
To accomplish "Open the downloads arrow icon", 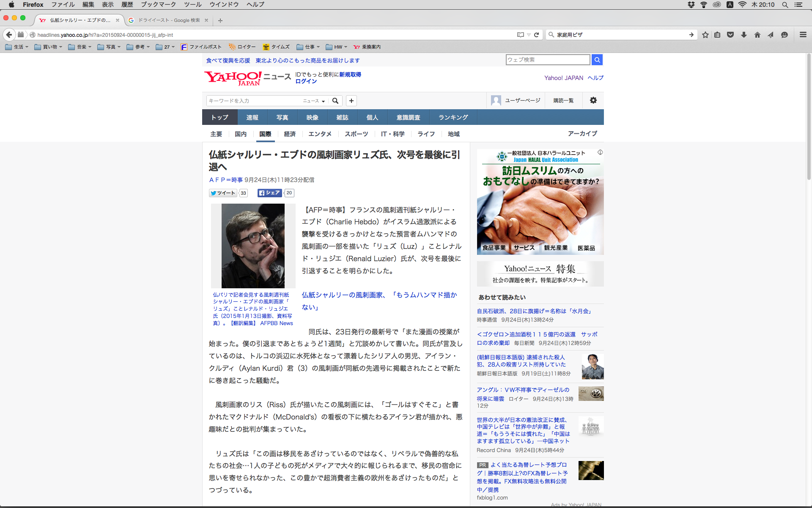I will (744, 35).
